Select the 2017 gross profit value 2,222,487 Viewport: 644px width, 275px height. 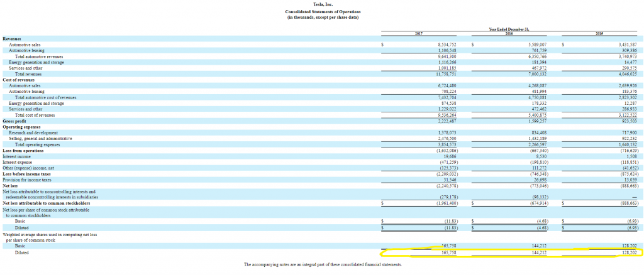[x=447, y=121]
